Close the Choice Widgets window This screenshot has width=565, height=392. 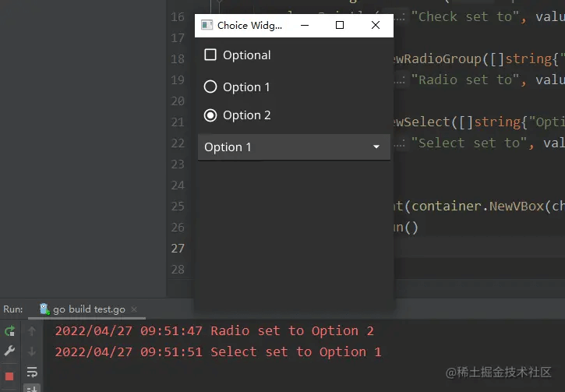click(x=376, y=25)
